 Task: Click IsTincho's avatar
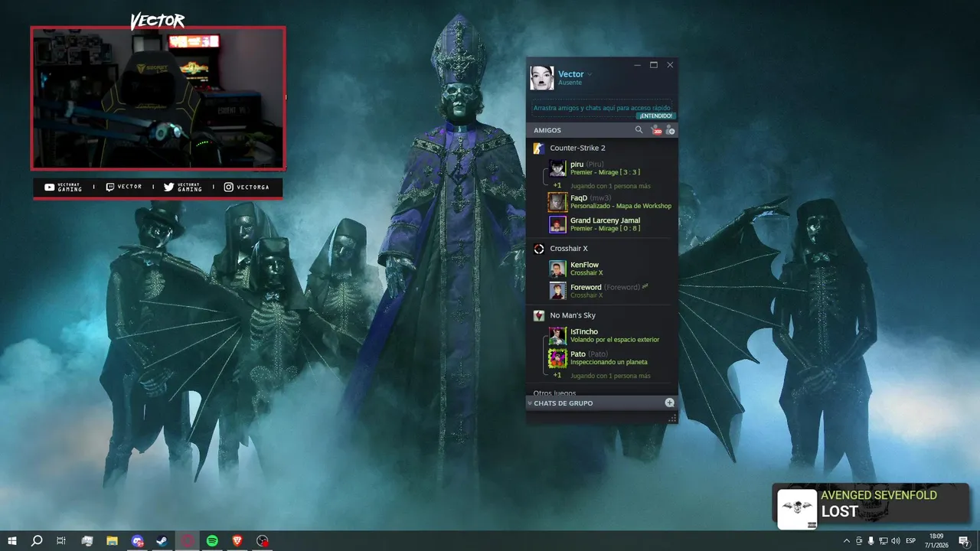[557, 335]
